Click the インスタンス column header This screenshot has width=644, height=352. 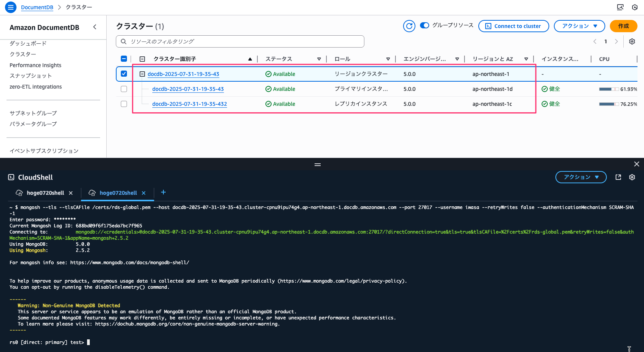coord(560,59)
